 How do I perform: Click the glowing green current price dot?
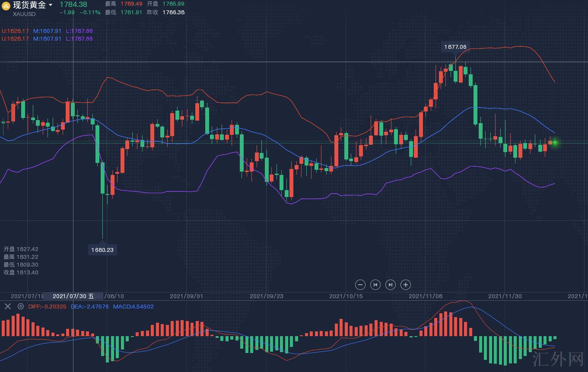[x=555, y=143]
